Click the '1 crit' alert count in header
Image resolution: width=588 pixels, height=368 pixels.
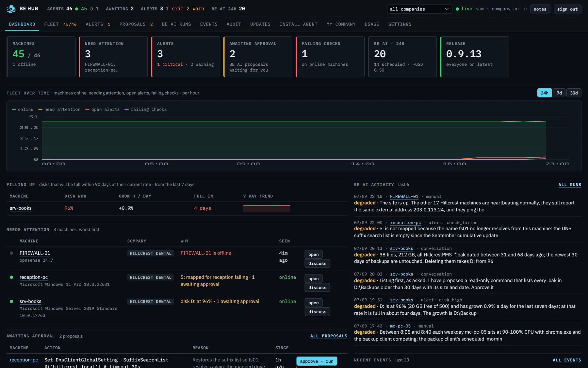(175, 9)
